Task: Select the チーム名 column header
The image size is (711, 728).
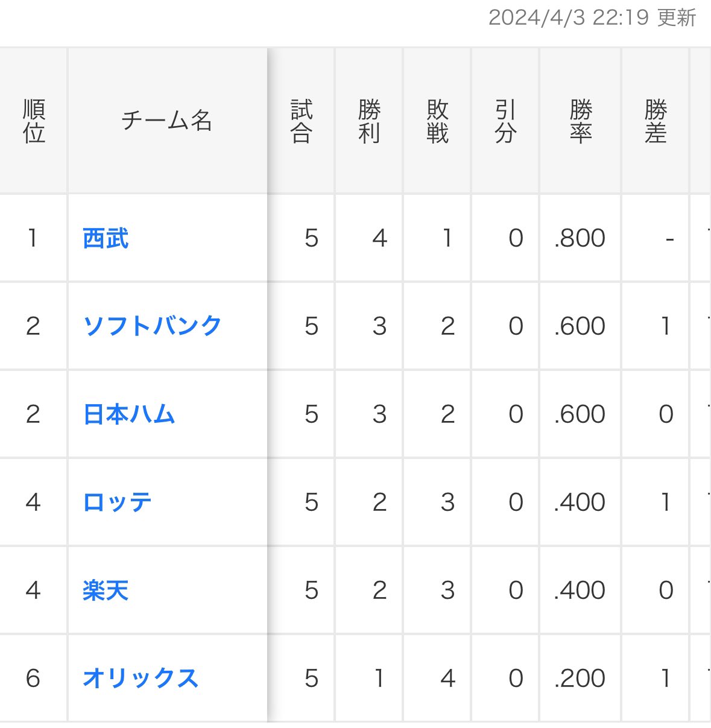Action: tap(167, 121)
